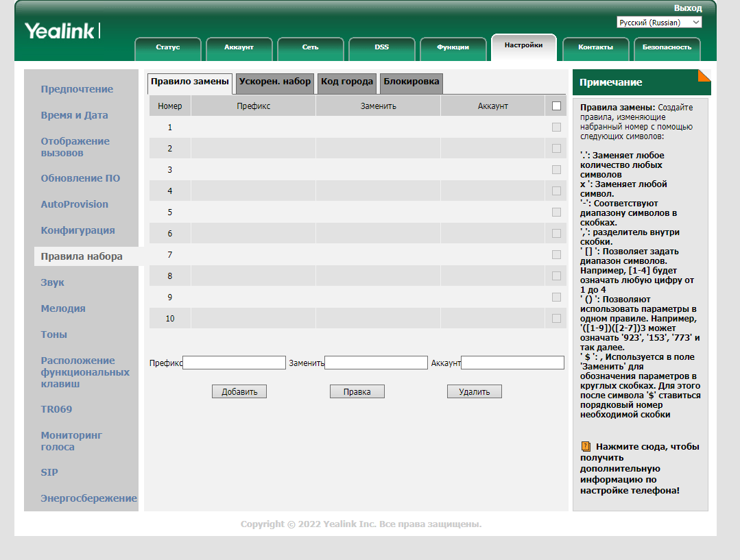Toggle the select-all checkbox in table header

pyautogui.click(x=556, y=106)
